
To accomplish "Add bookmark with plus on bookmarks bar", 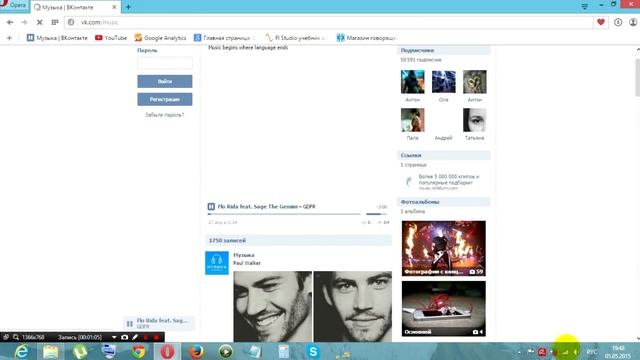I will [x=9, y=38].
